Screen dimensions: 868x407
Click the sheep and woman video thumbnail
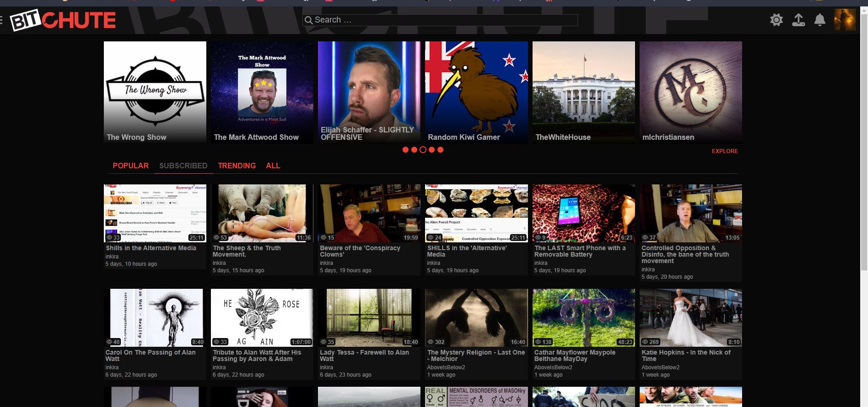click(262, 213)
